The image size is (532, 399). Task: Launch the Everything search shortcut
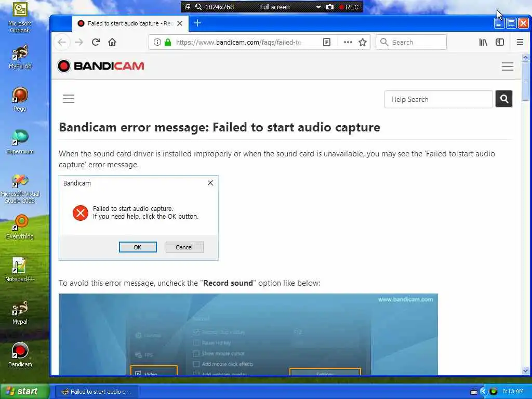(x=20, y=227)
